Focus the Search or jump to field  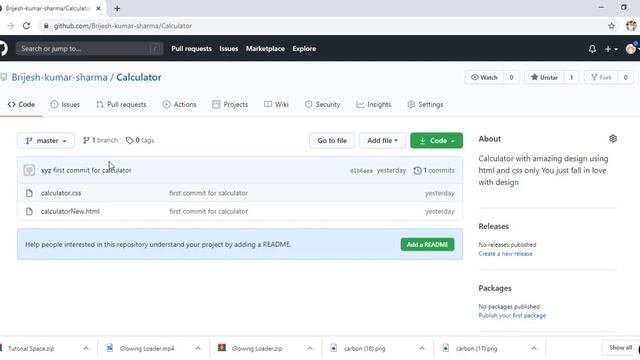90,49
